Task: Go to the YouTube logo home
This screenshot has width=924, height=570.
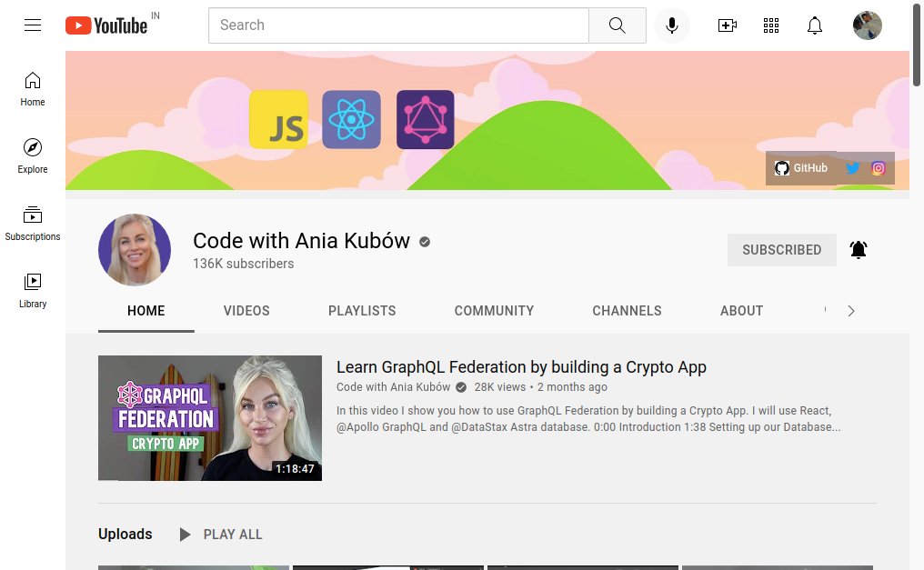Action: (x=106, y=25)
